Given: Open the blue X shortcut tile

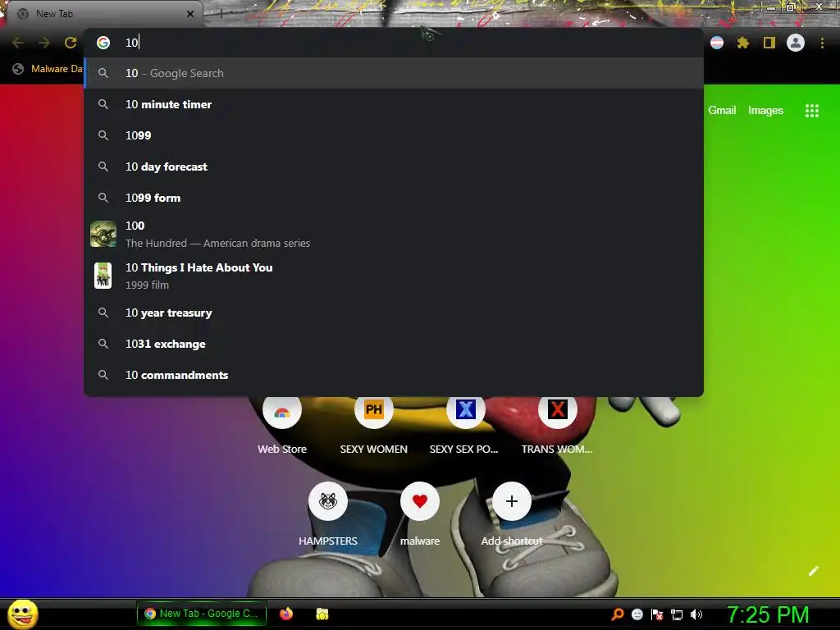Looking at the screenshot, I should tap(466, 410).
